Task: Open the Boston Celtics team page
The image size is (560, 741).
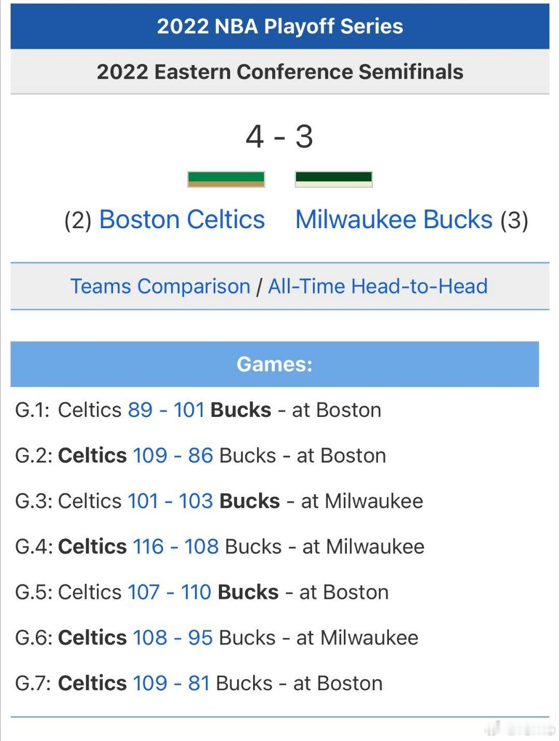Action: coord(182,219)
